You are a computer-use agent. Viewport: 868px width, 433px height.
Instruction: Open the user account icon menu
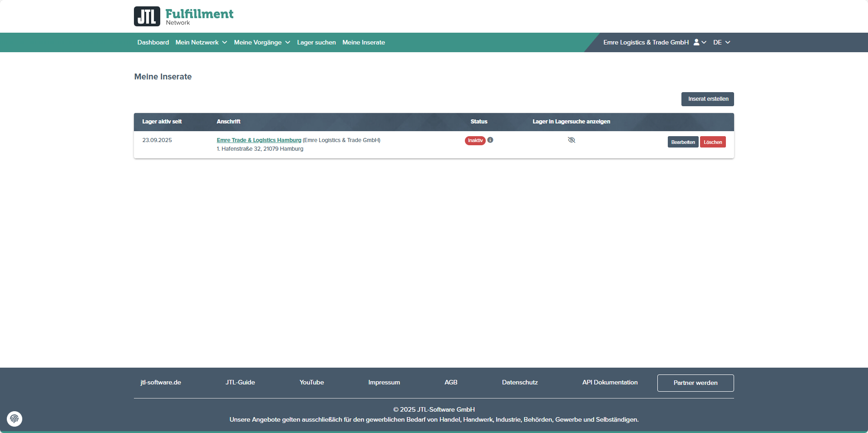pyautogui.click(x=700, y=42)
